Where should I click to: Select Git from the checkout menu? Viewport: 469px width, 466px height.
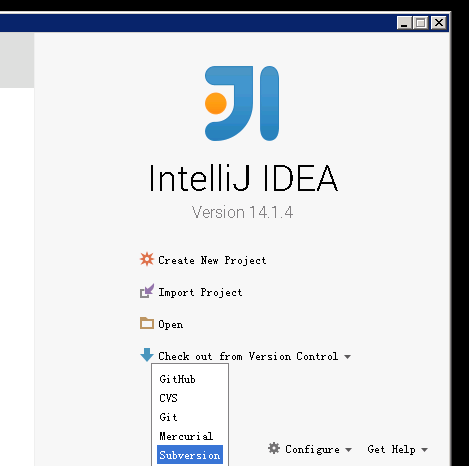coord(190,417)
